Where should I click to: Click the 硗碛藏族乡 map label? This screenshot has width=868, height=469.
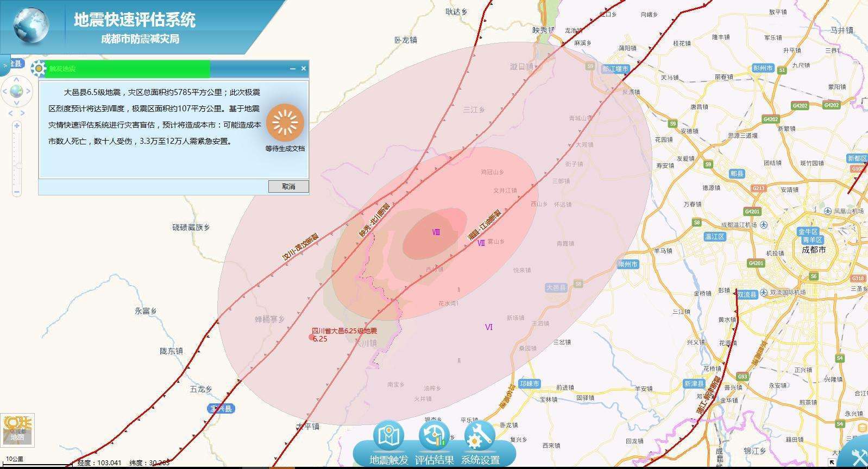(191, 227)
